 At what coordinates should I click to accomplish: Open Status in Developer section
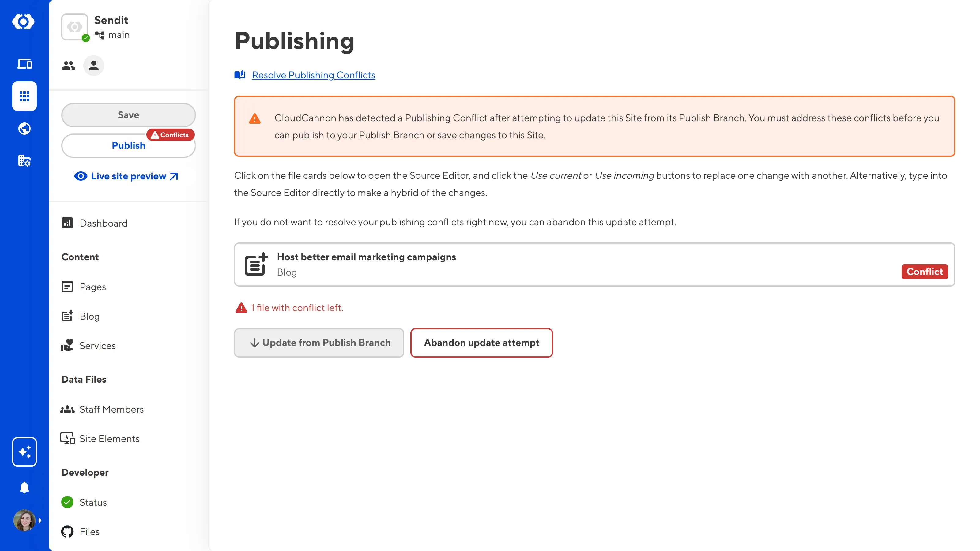93,502
